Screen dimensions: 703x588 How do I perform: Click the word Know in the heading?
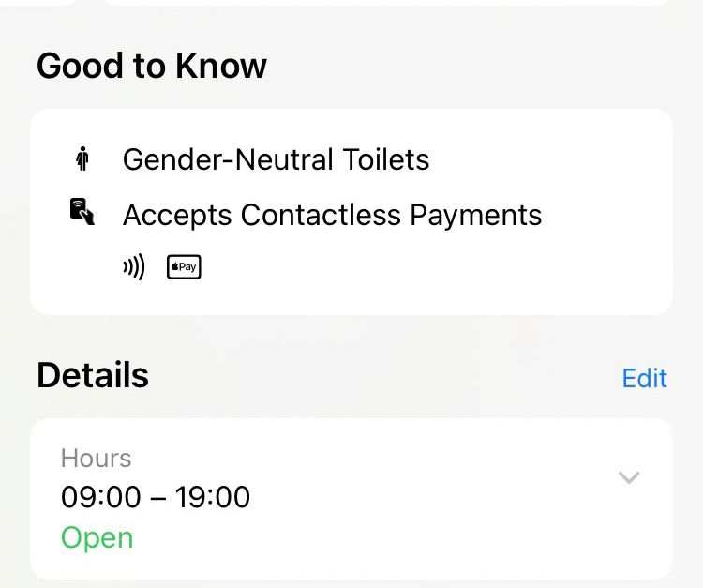click(221, 66)
